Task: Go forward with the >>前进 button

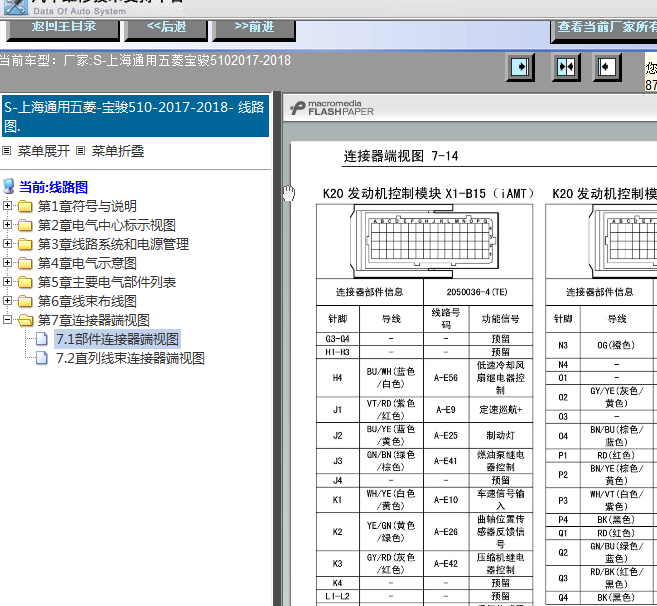Action: point(254,30)
